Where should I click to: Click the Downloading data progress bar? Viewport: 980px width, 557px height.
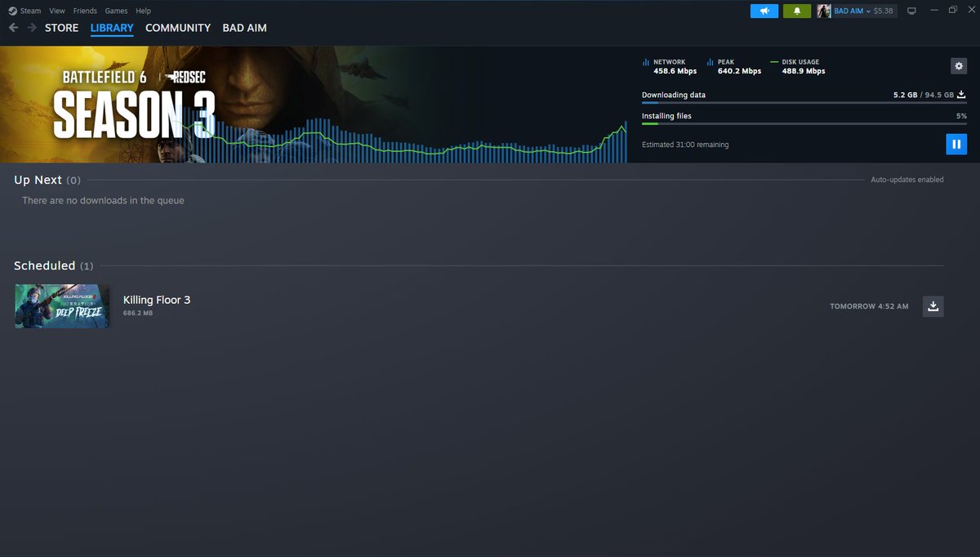click(804, 103)
